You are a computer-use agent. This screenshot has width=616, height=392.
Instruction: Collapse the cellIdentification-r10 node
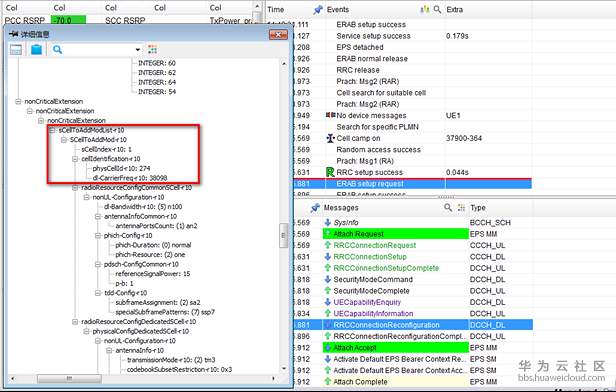pos(75,159)
